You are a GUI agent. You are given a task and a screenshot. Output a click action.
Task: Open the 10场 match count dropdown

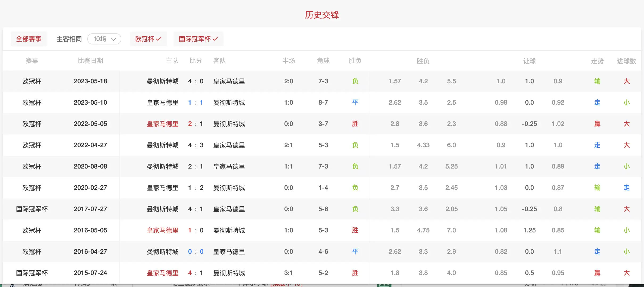click(x=104, y=39)
